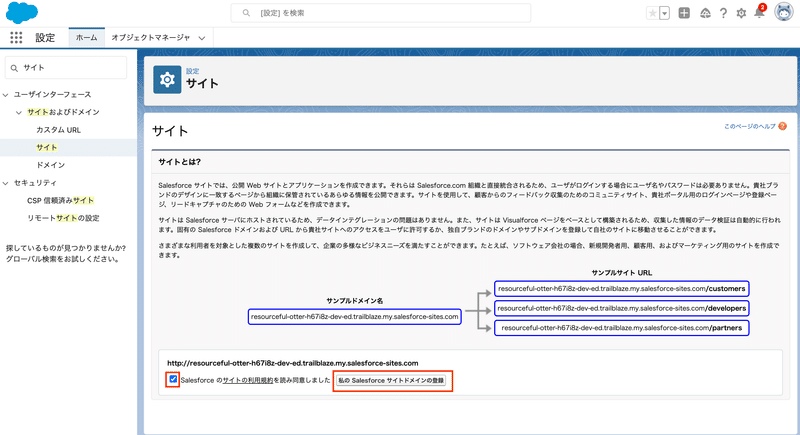Viewport: 800px width, 435px height.
Task: Click the サイトとは? section heading
Action: coord(180,162)
